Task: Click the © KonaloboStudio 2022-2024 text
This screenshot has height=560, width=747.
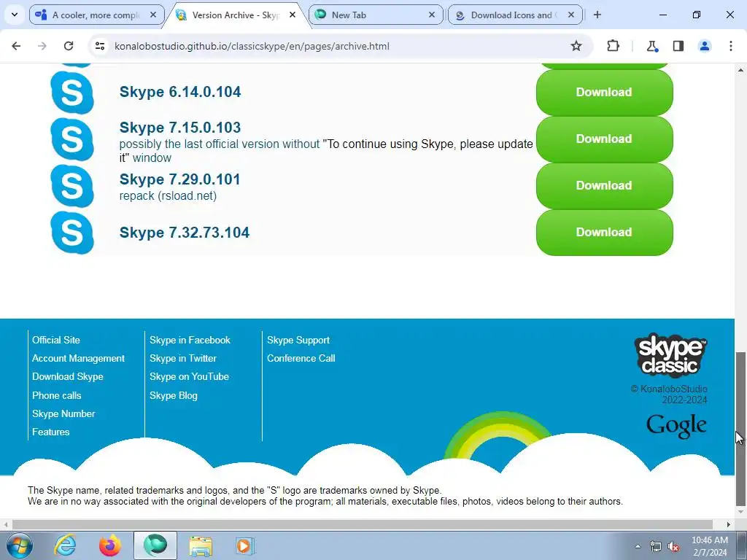Action: 670,394
